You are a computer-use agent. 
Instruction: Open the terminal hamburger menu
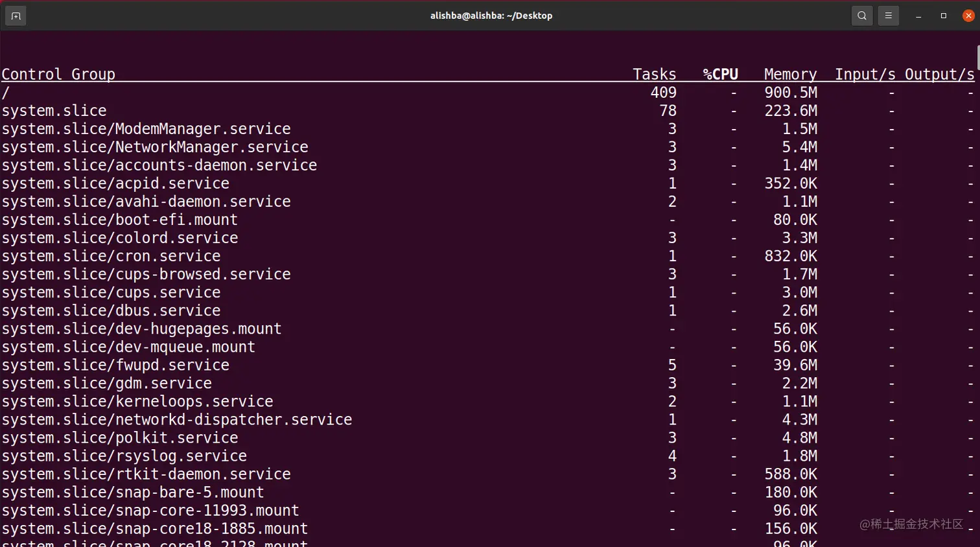click(x=888, y=16)
